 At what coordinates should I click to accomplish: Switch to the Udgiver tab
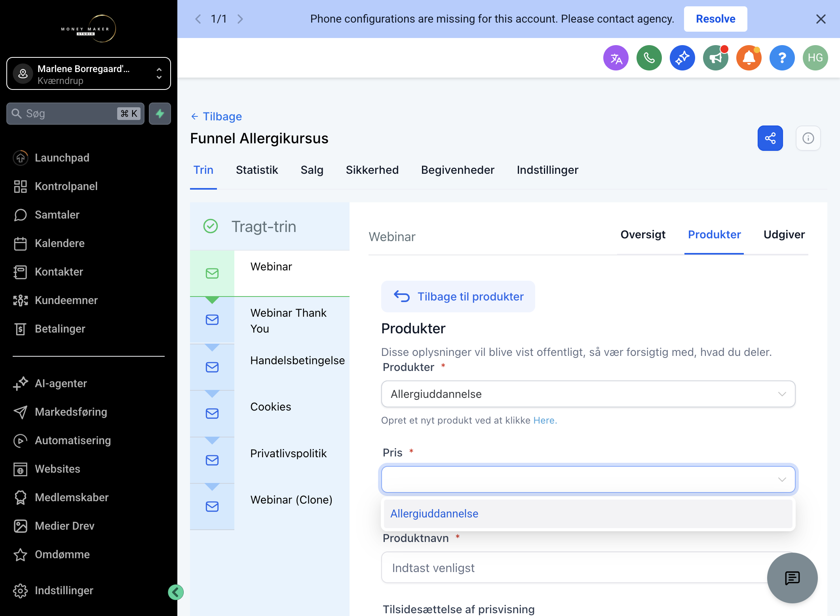coord(784,234)
